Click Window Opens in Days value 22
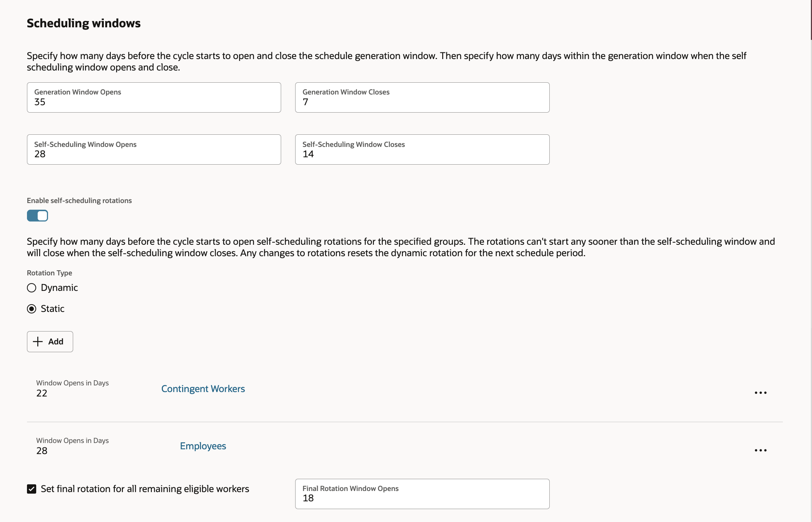The width and height of the screenshot is (812, 522). 42,393
